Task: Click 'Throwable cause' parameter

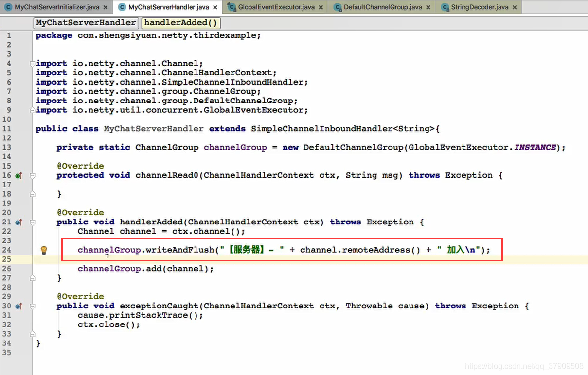Action: click(x=387, y=306)
